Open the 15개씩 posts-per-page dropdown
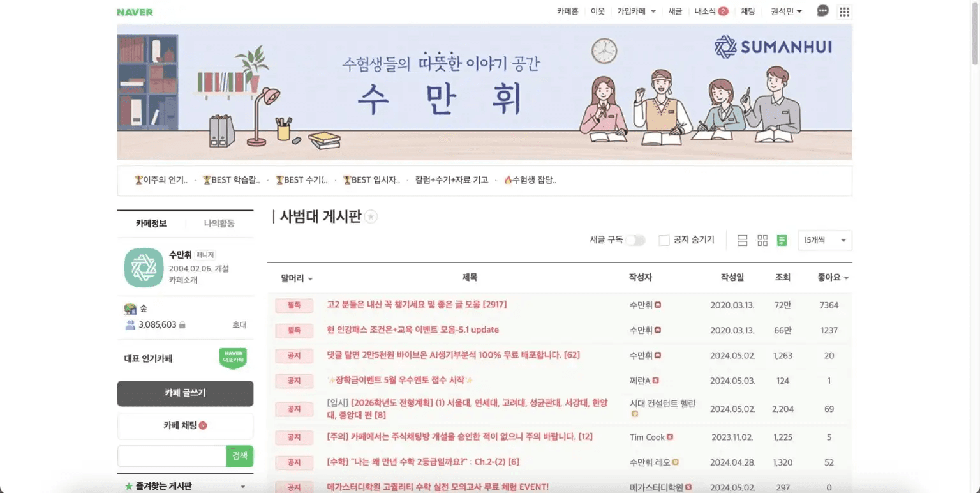The image size is (980, 493). click(825, 240)
